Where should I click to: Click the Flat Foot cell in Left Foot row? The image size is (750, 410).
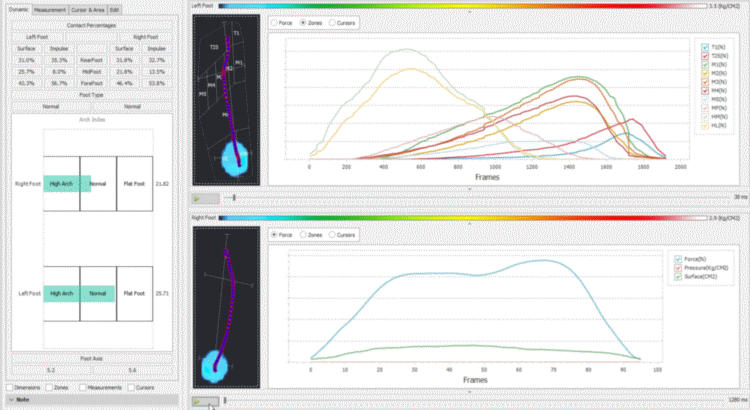134,293
